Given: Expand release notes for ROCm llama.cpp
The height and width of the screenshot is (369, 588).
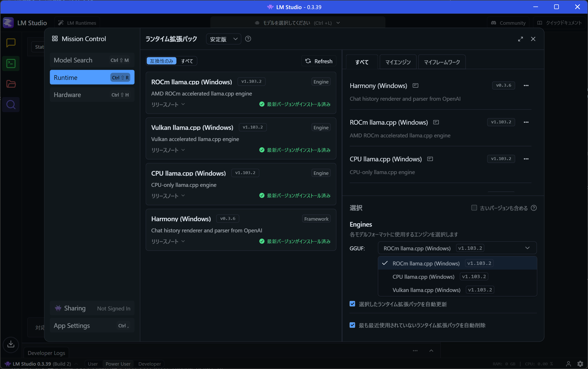Looking at the screenshot, I should tap(168, 105).
